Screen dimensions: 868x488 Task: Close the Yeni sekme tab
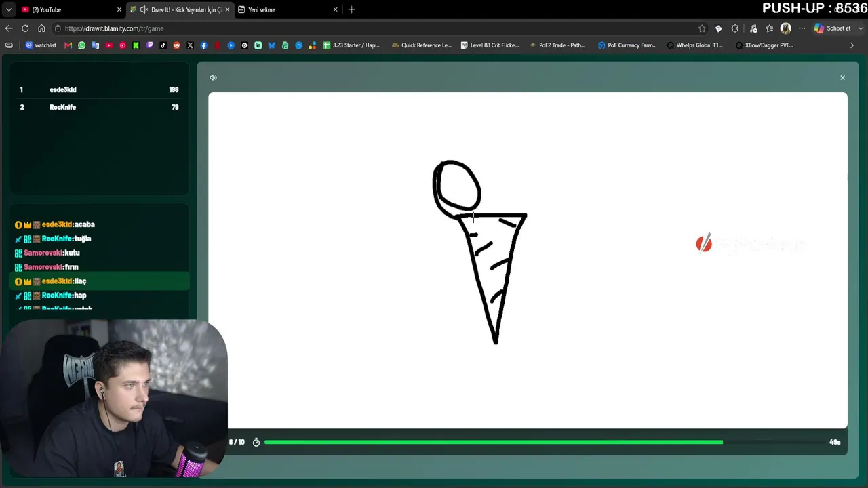335,9
